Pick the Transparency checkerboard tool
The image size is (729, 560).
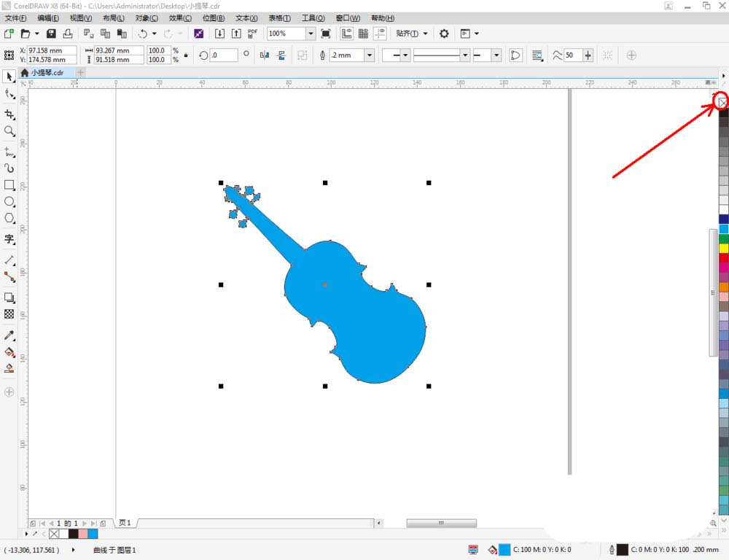9,314
